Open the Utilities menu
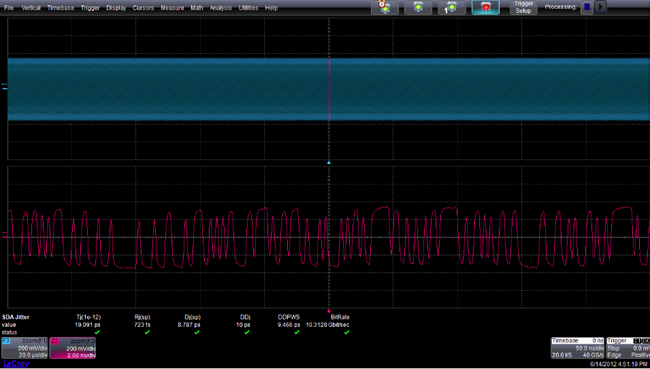650x369 pixels. 248,8
